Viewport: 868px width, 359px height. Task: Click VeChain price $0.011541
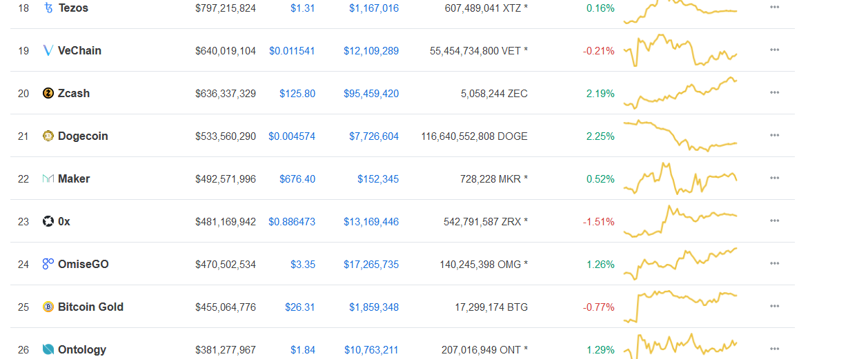coord(292,51)
